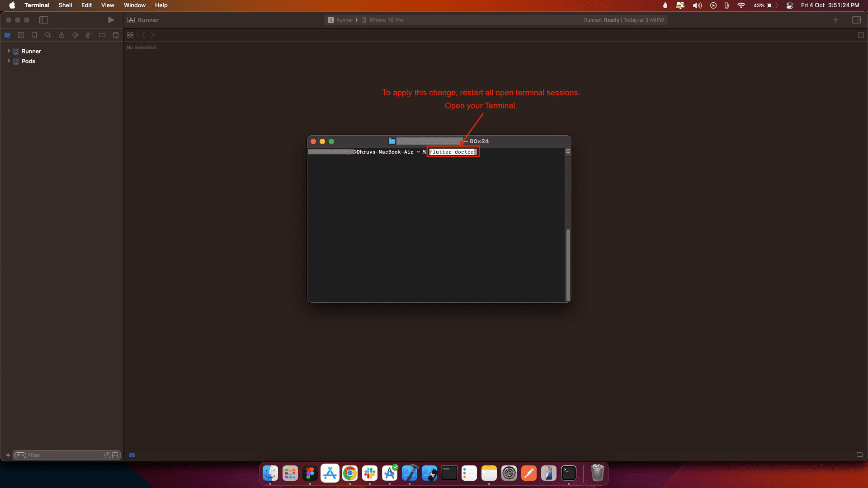Click the Run (play) button in Xcode
This screenshot has height=488, width=868.
[x=111, y=20]
